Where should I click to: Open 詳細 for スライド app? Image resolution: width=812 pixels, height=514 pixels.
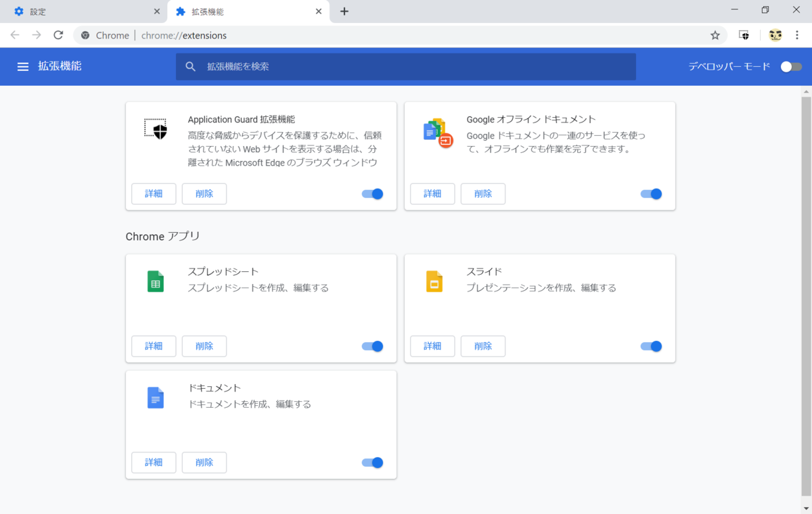point(432,346)
